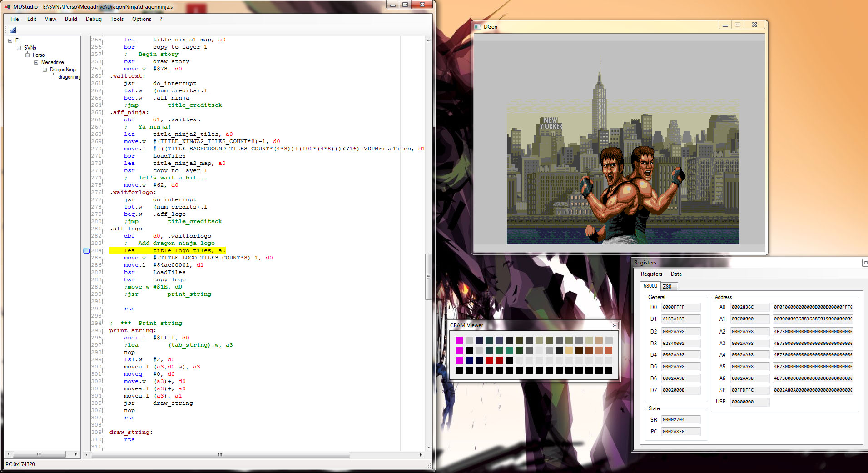The image size is (868, 473).
Task: Open the File menu
Action: click(x=15, y=19)
